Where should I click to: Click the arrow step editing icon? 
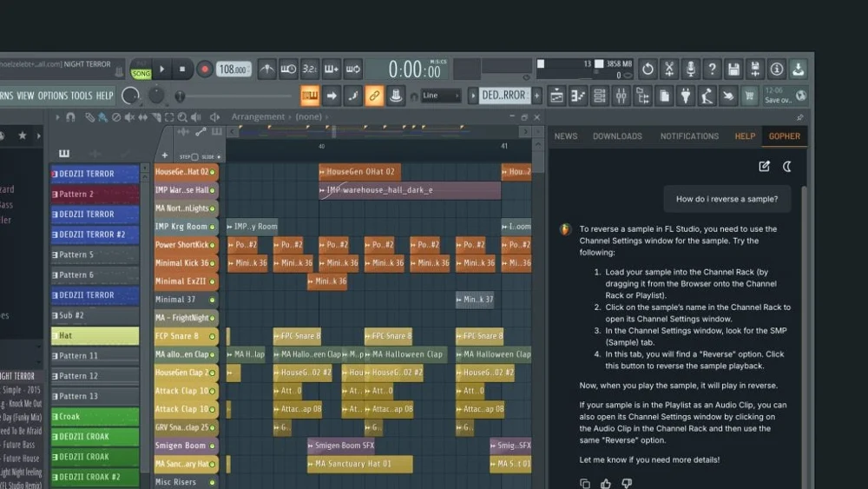(x=332, y=96)
